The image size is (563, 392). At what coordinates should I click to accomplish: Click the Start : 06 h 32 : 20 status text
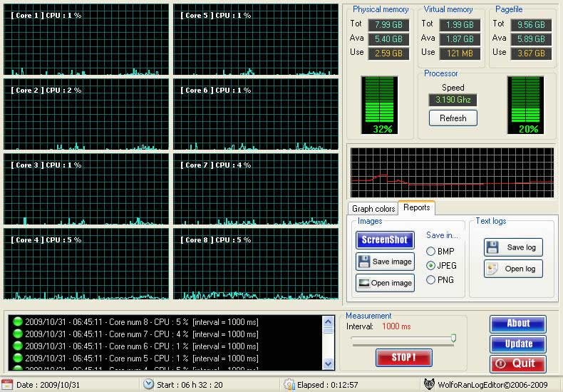190,385
